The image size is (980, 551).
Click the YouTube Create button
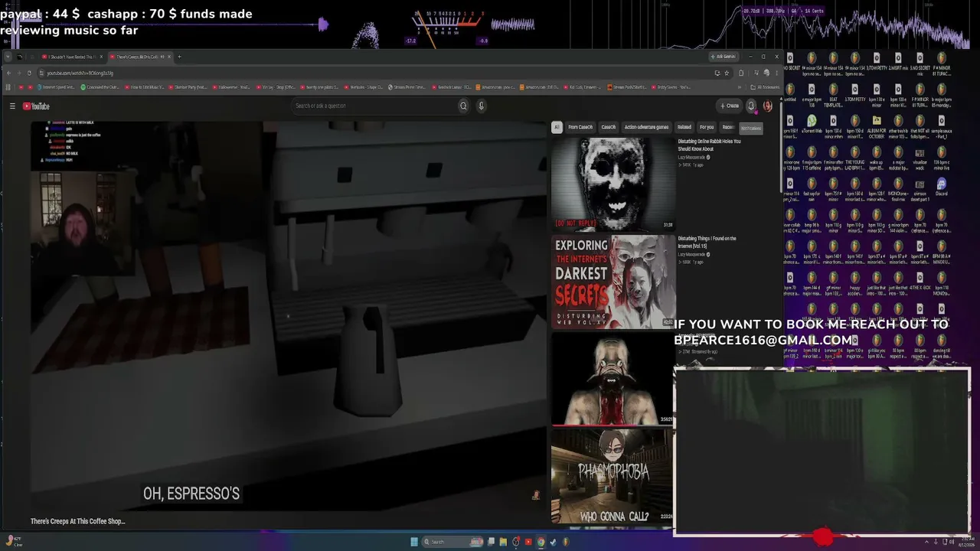tap(730, 106)
